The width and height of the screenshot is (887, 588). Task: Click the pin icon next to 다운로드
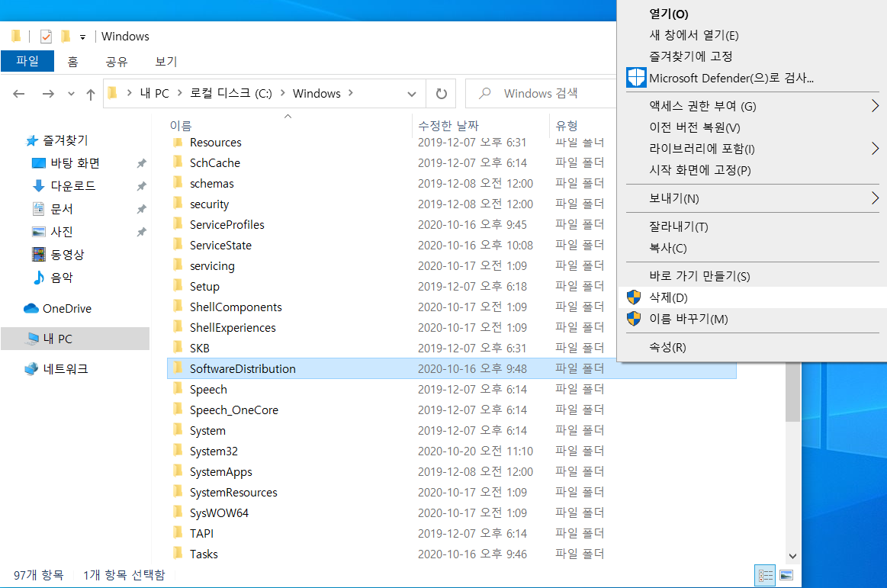(x=141, y=185)
